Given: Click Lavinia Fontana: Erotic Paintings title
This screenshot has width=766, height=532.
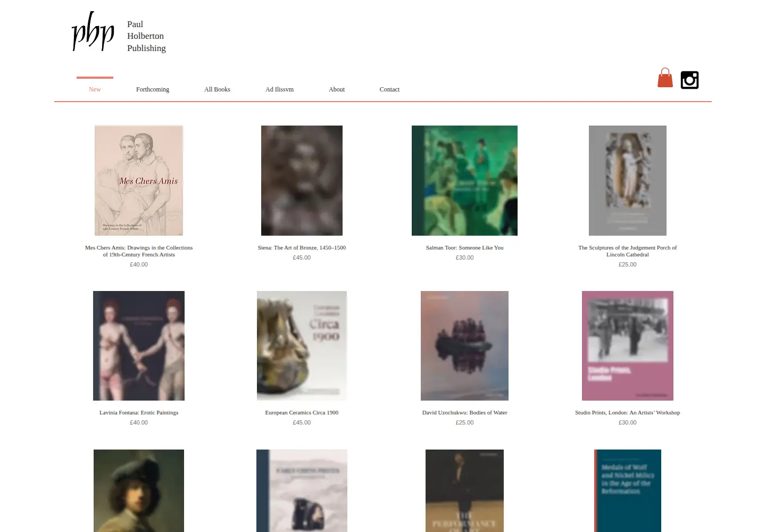Looking at the screenshot, I should 139,412.
